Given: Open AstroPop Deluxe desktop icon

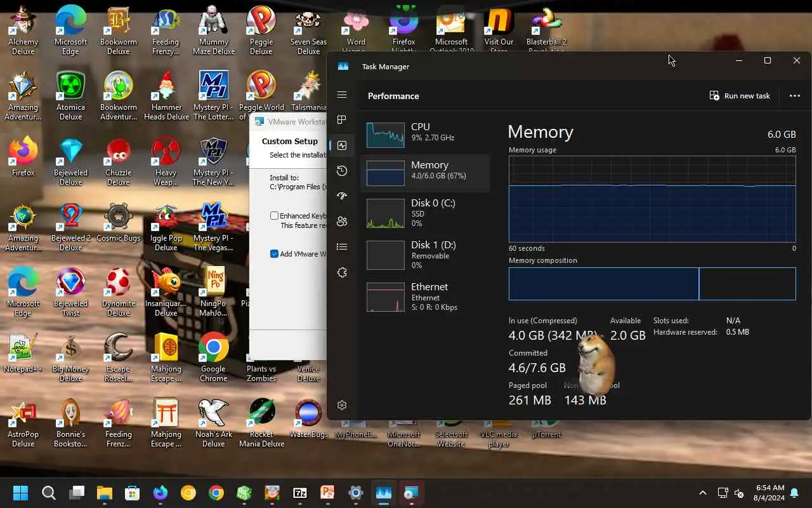Looking at the screenshot, I should (x=23, y=424).
